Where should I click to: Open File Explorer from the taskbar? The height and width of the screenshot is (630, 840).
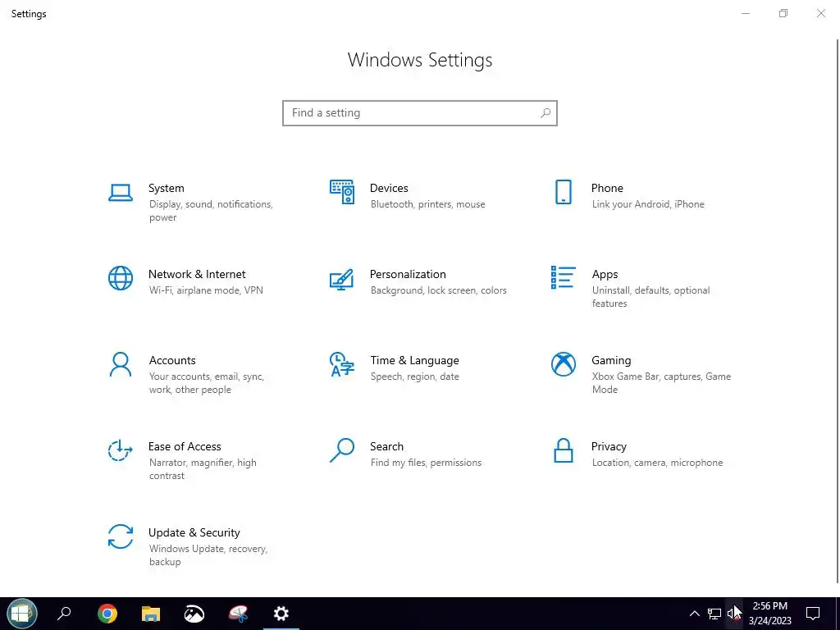(151, 614)
